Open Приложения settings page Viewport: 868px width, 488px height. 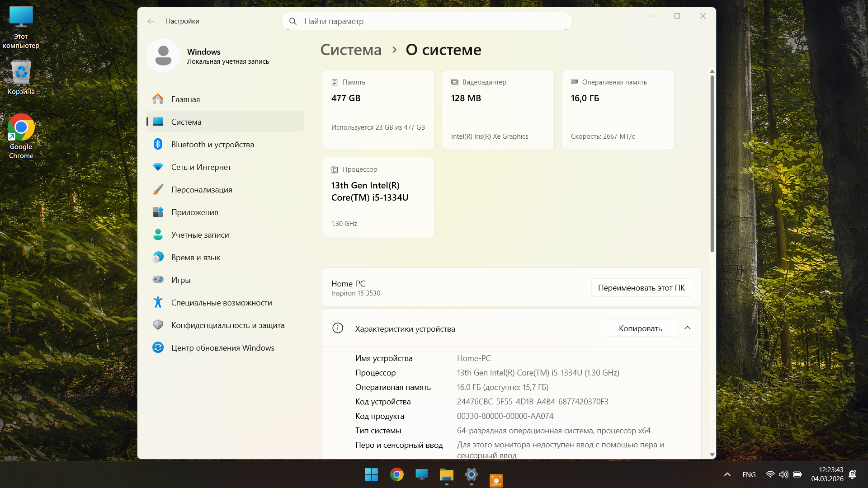point(194,212)
